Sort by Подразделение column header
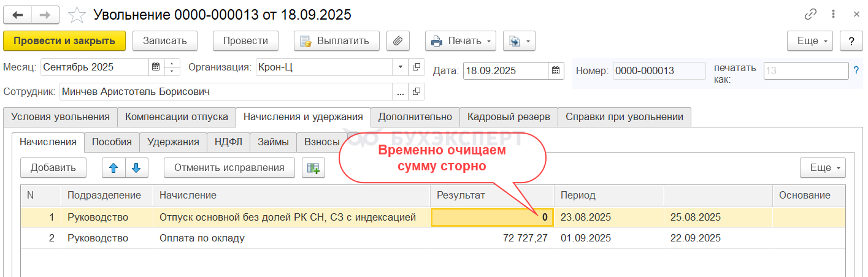868x277 pixels. [x=107, y=195]
